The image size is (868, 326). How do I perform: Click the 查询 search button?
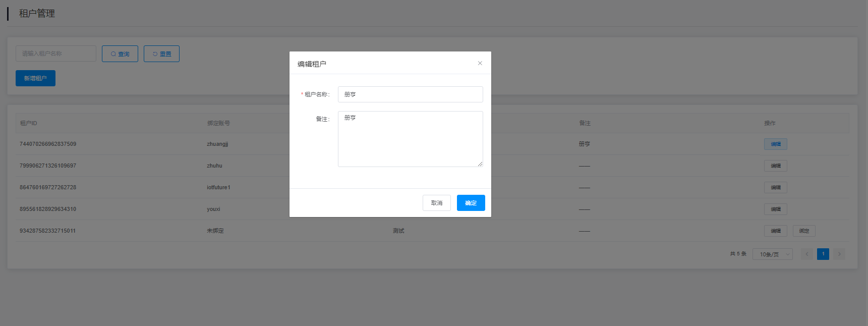coord(120,54)
